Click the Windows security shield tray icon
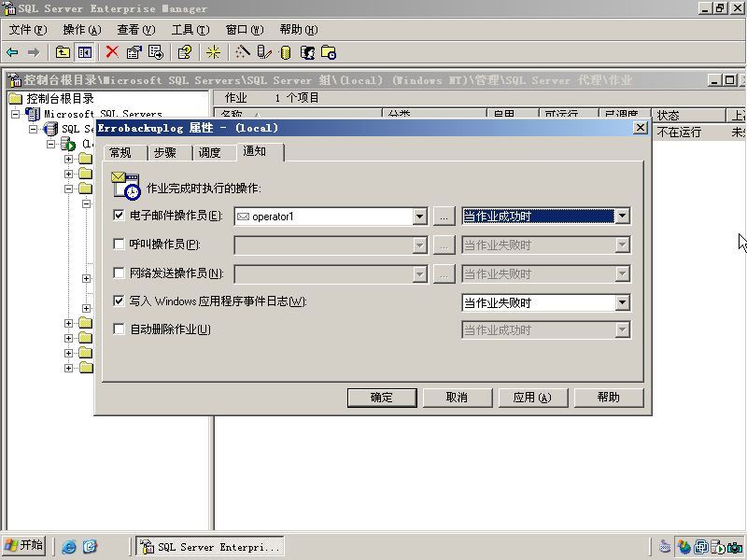Image resolution: width=747 pixels, height=560 pixels. [x=684, y=547]
